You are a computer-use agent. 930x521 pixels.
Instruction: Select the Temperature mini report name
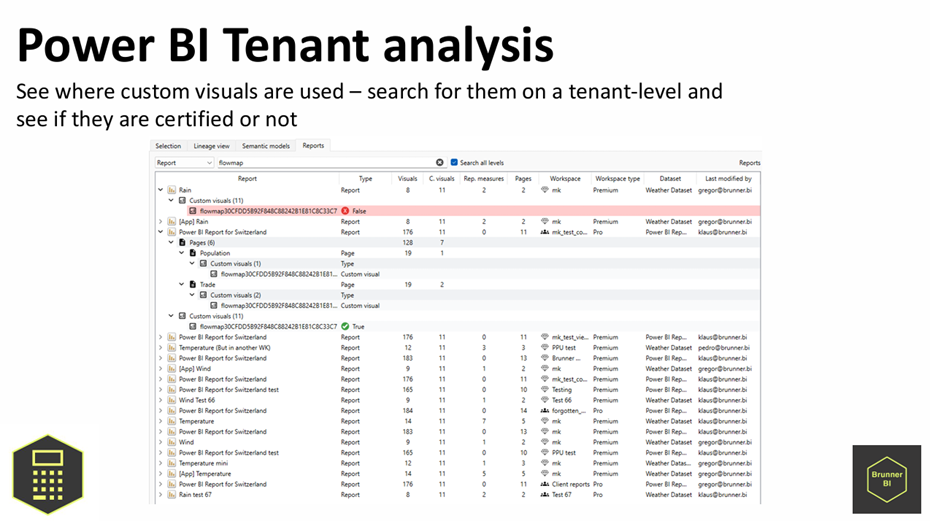203,463
